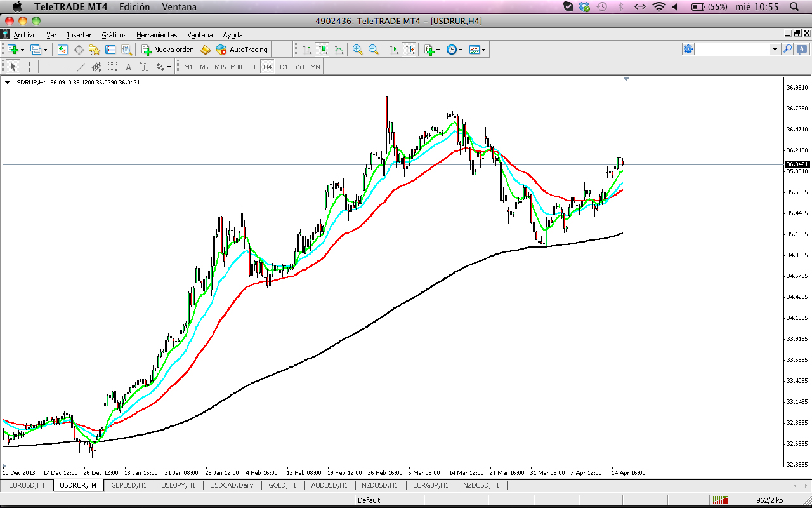
Task: Click the chart shift triangle marker
Action: (x=626, y=79)
